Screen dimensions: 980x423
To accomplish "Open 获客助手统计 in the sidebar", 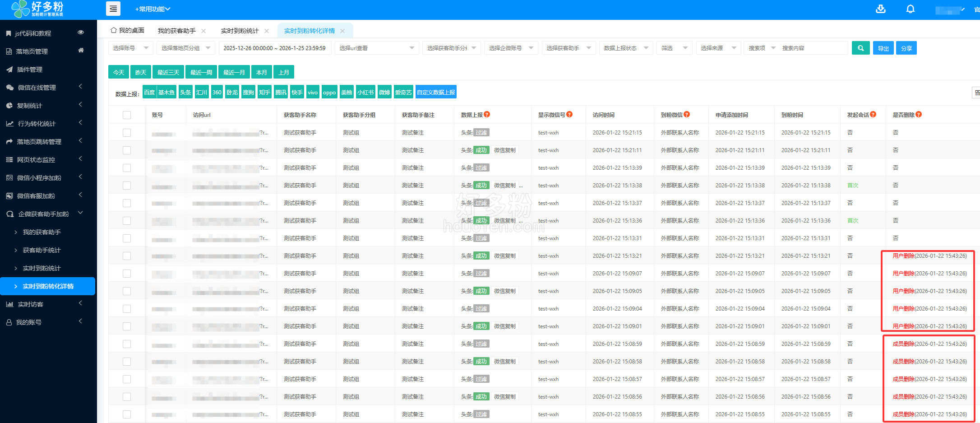I will 42,250.
